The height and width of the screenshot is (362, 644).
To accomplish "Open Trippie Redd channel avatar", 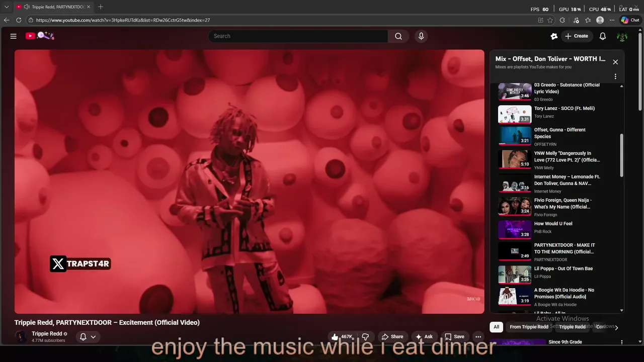I will 21,337.
